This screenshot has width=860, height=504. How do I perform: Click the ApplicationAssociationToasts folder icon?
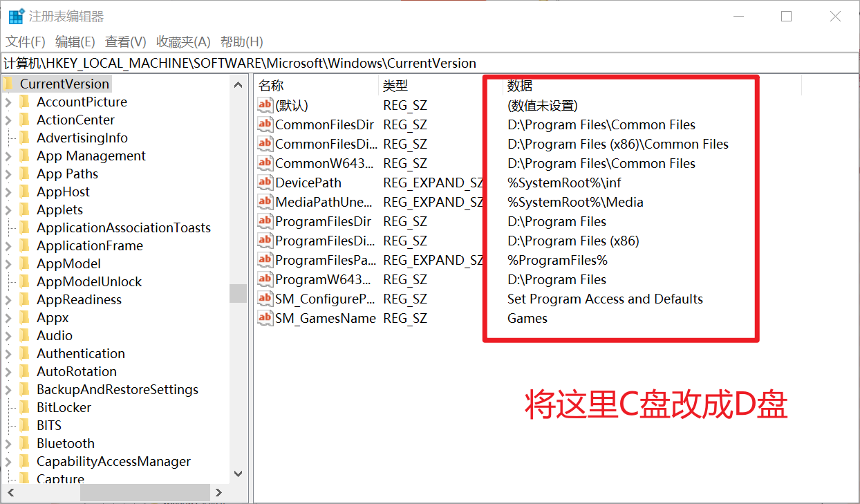25,227
